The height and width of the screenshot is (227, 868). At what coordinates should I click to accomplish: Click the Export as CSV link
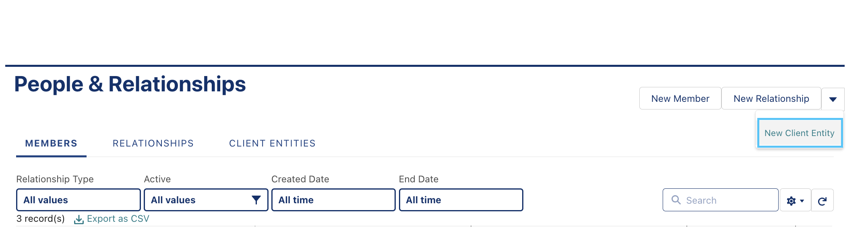pos(118,219)
